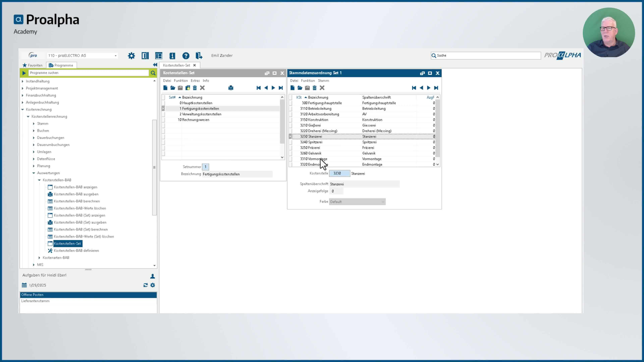Click the panel layout icon before the info icon
The height and width of the screenshot is (362, 644).
coord(159,55)
